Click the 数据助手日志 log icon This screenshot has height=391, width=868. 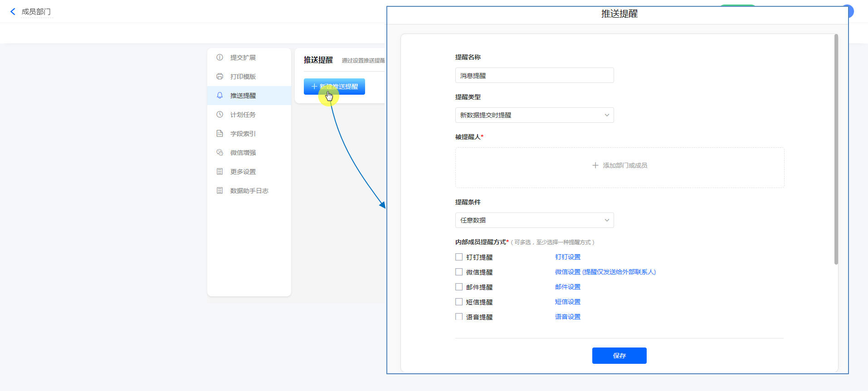(x=220, y=191)
